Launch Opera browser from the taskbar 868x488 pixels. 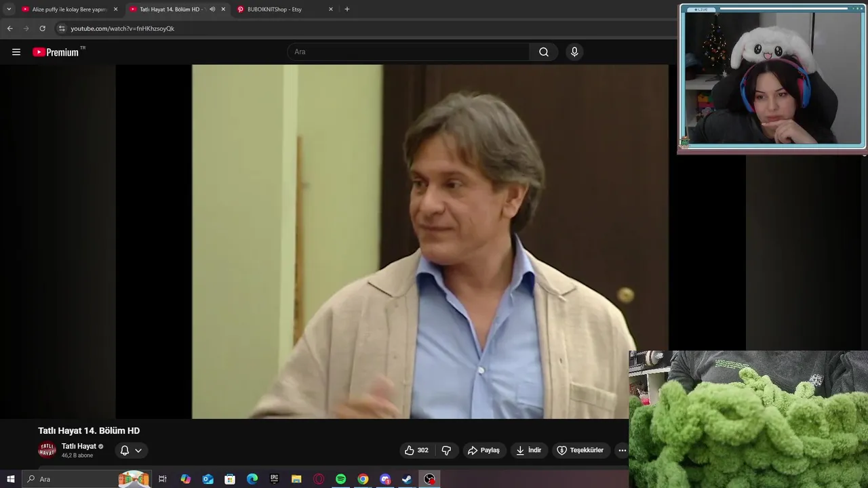[319, 479]
